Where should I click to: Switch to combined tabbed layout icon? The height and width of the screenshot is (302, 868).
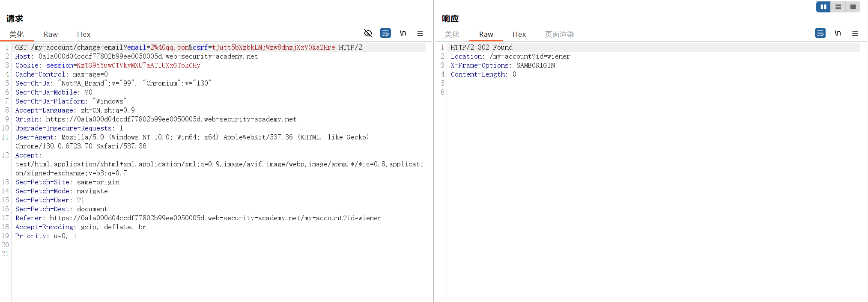853,7
